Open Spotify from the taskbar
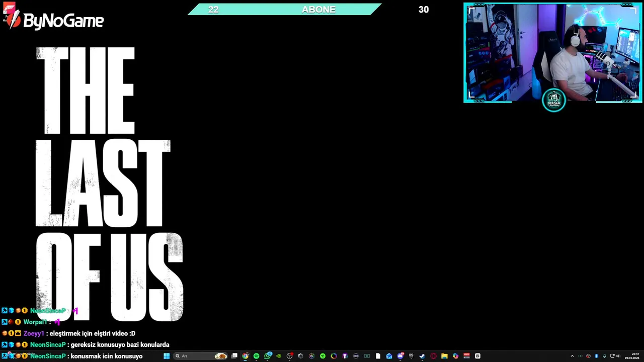This screenshot has width=644, height=362. [x=256, y=356]
